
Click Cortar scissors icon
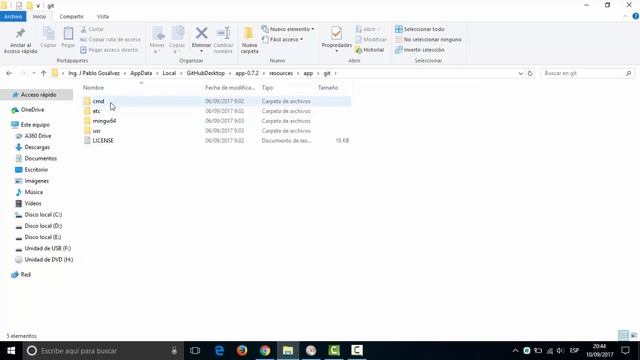tap(83, 29)
